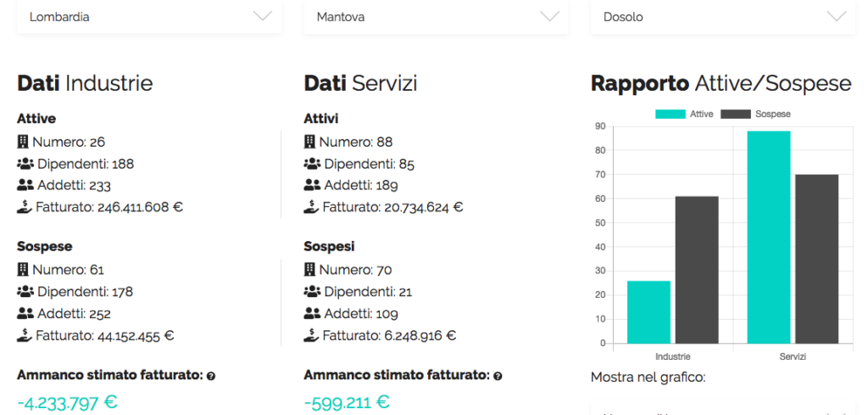Open the help icon for Servizi Ammanco stimato
This screenshot has height=415, width=868.
click(x=498, y=376)
